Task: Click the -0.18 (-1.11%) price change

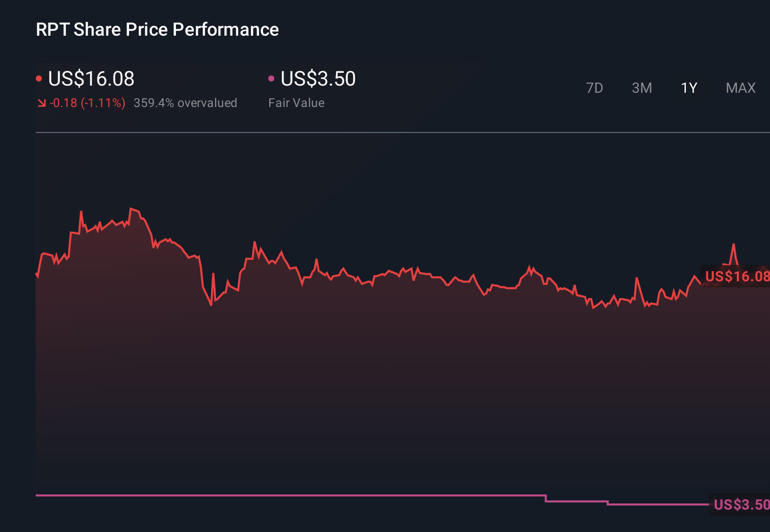Action: 88,103
